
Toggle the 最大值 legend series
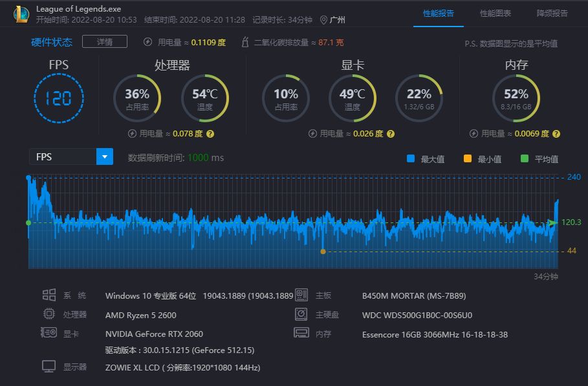410,159
